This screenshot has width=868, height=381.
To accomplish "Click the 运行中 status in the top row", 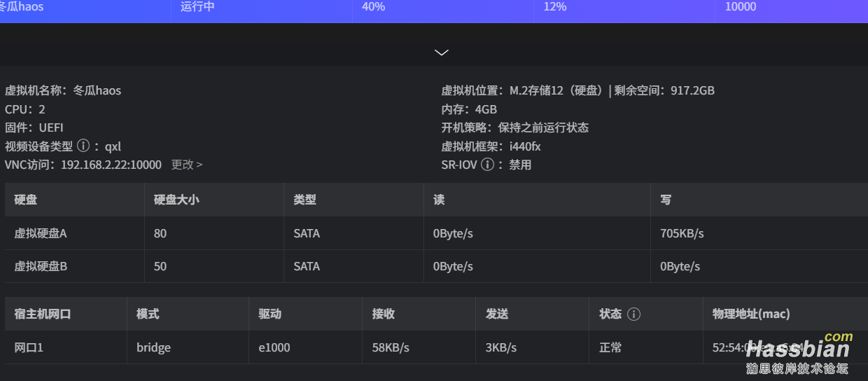I will point(197,7).
